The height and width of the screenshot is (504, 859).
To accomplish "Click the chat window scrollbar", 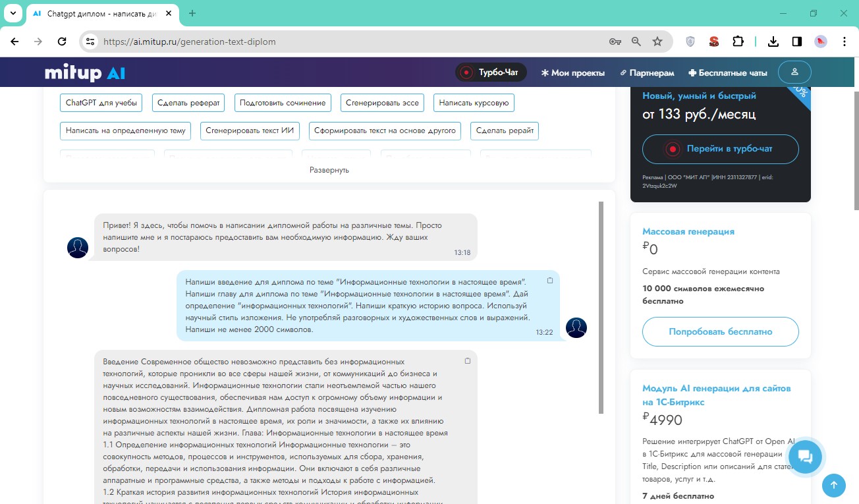I will 600,307.
